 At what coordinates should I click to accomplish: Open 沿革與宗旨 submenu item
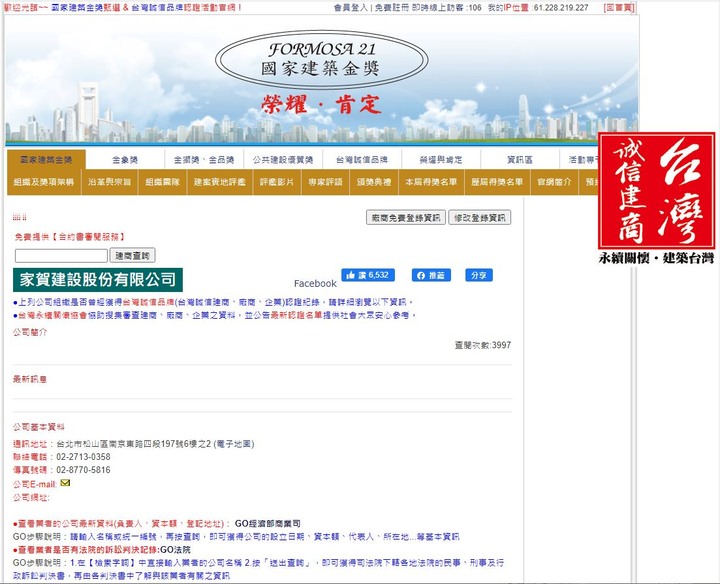(x=109, y=182)
